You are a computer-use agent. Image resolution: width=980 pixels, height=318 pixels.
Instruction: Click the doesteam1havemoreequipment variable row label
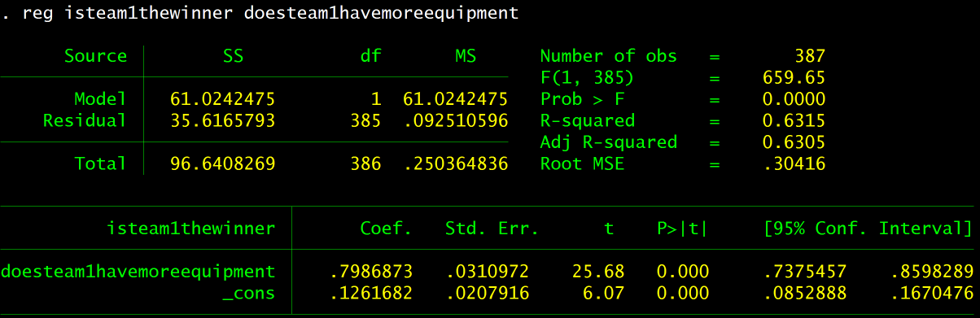click(x=138, y=271)
